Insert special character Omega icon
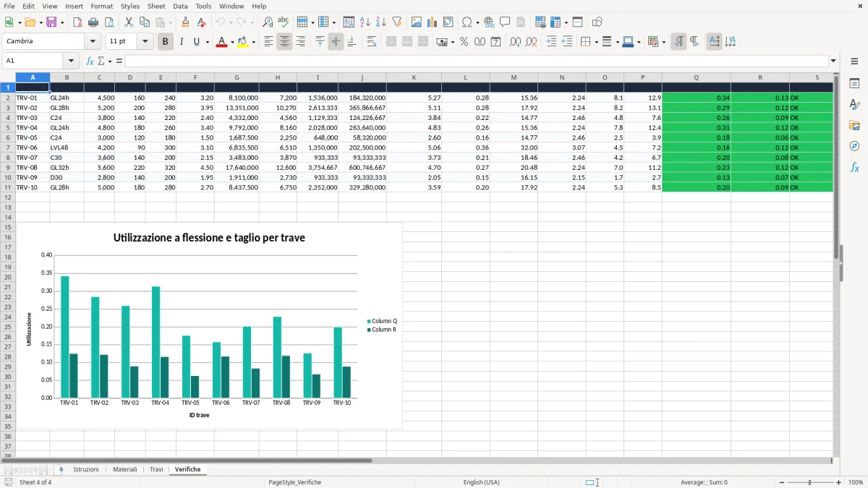Viewport: 868px width, 488px height. tap(467, 22)
